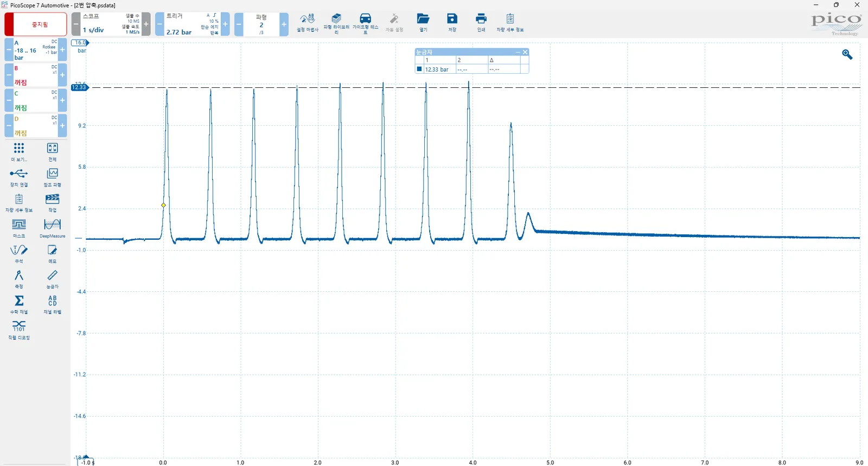Open the 측정 measurements tool

coord(19,279)
